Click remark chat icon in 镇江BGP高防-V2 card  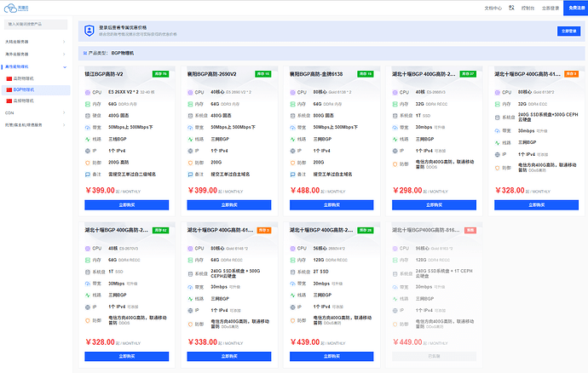tap(88, 175)
